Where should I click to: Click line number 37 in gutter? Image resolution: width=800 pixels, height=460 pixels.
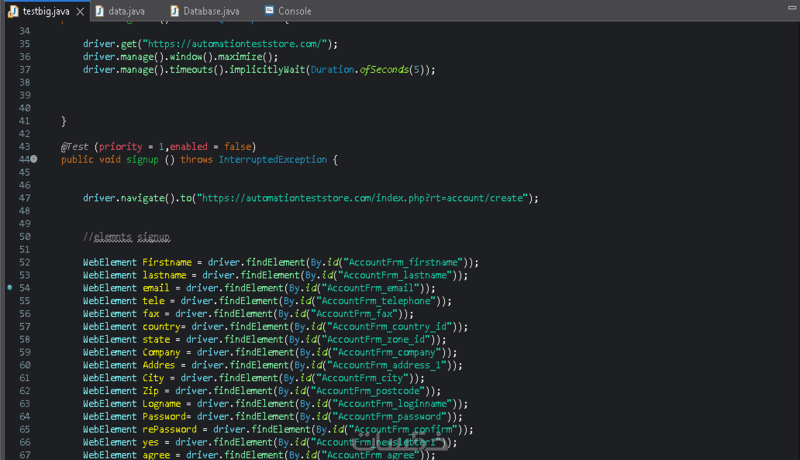tap(24, 69)
